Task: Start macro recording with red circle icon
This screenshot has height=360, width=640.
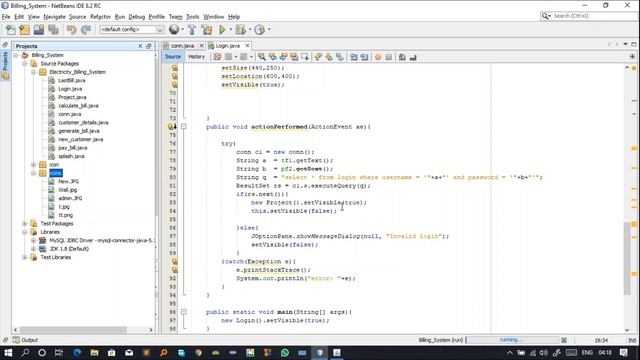Action: tap(378, 57)
